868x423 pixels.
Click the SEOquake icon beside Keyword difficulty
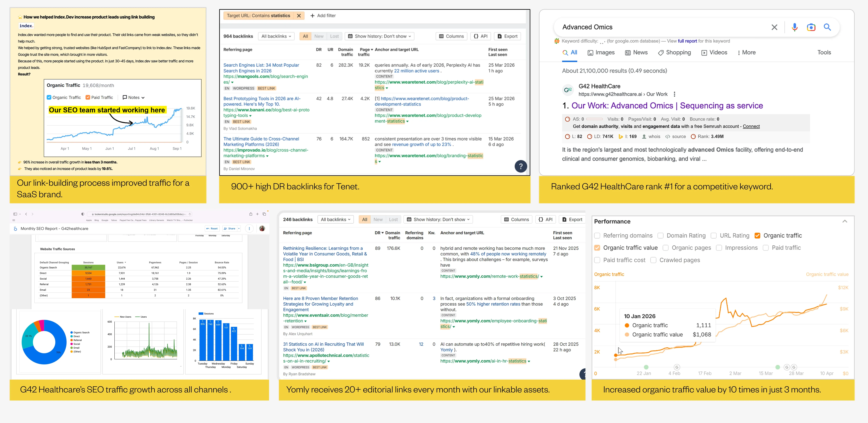point(557,41)
